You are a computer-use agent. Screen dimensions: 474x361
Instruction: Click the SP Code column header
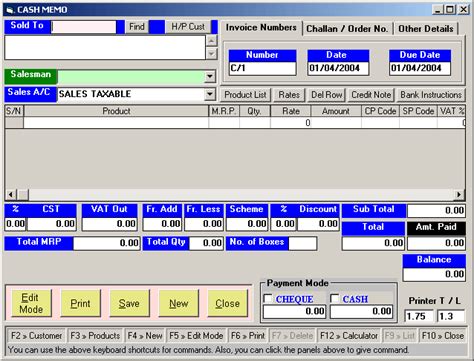(418, 111)
